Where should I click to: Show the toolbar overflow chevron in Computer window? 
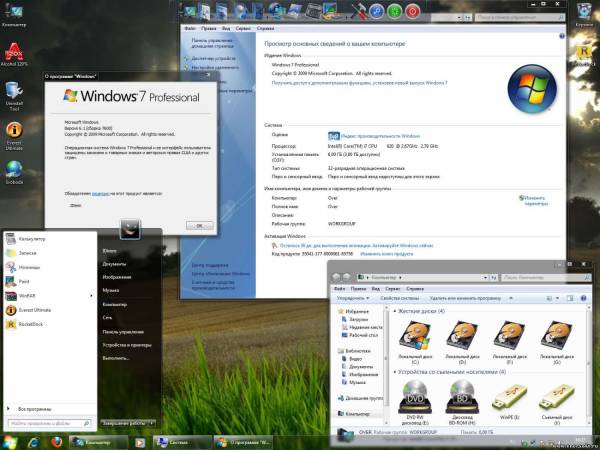511,298
